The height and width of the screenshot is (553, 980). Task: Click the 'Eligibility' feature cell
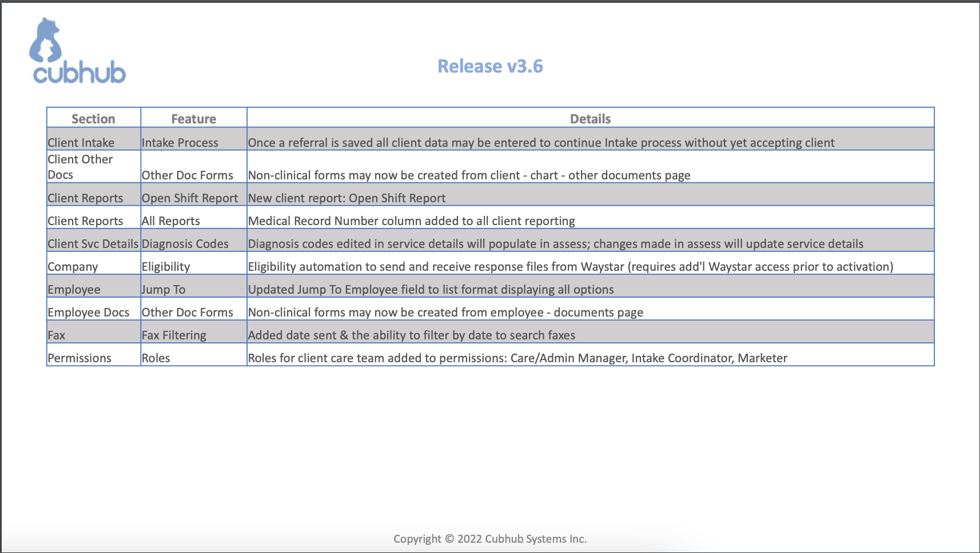point(194,263)
